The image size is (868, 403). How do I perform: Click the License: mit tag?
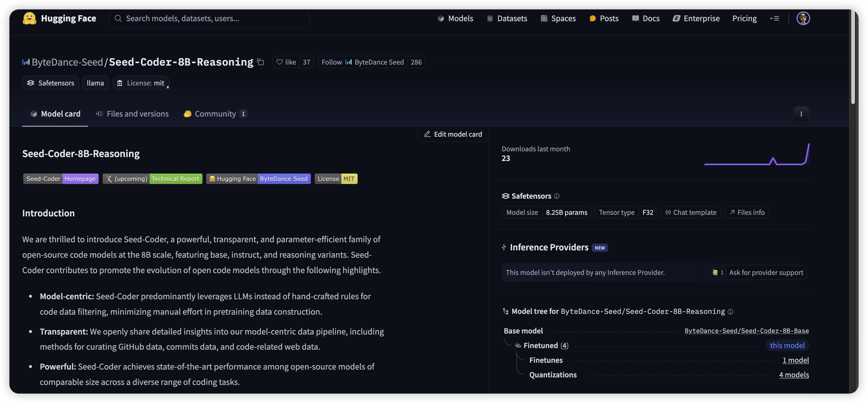click(x=141, y=83)
